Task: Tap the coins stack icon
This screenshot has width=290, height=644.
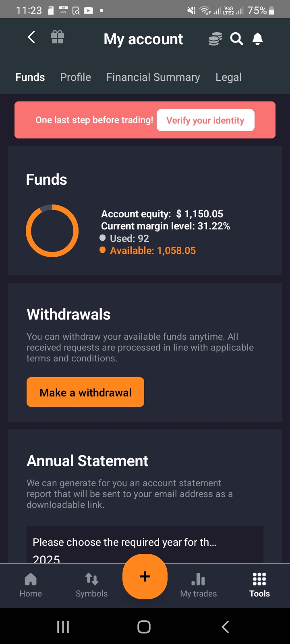Action: pyautogui.click(x=215, y=39)
